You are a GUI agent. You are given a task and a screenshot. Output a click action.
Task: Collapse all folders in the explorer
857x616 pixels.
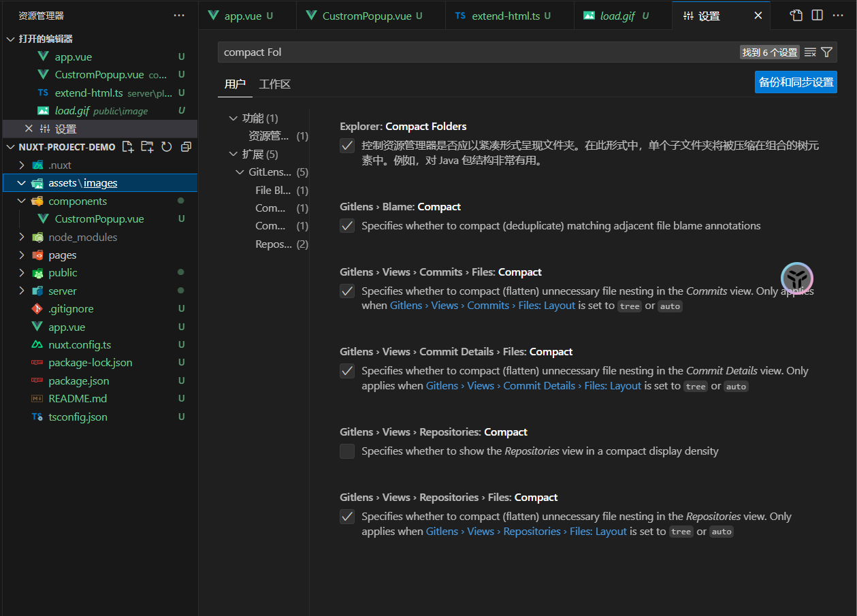[x=186, y=147]
